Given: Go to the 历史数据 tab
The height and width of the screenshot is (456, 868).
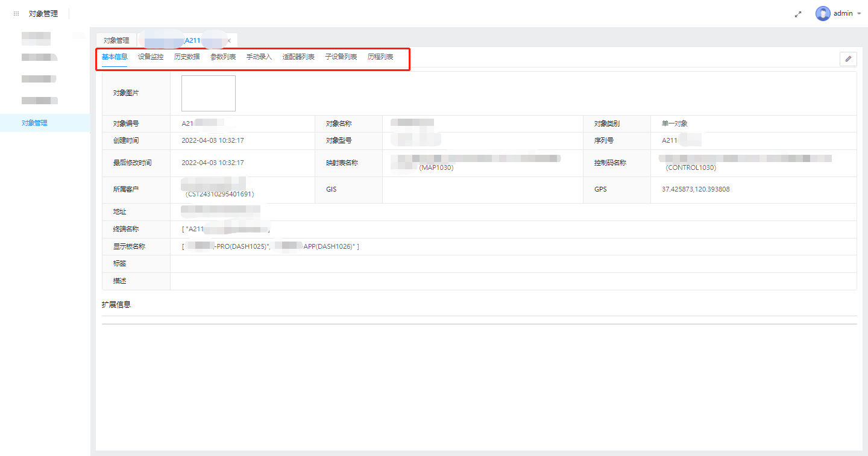Looking at the screenshot, I should [187, 57].
